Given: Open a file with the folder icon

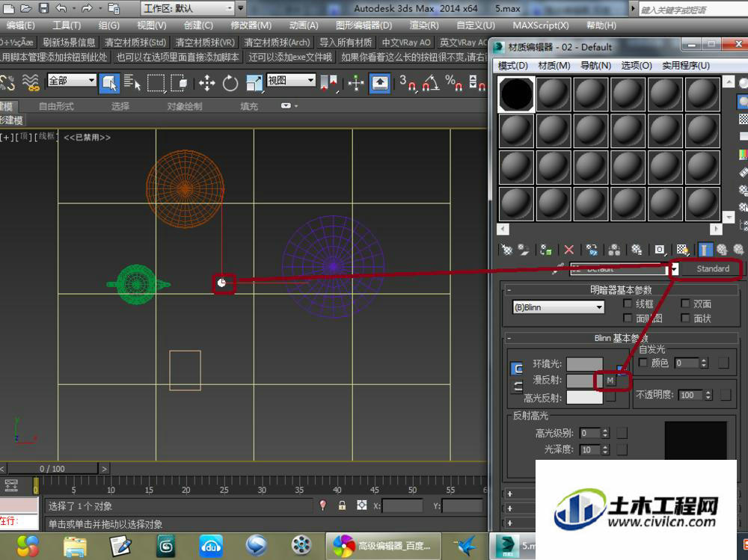Looking at the screenshot, I should (x=25, y=8).
